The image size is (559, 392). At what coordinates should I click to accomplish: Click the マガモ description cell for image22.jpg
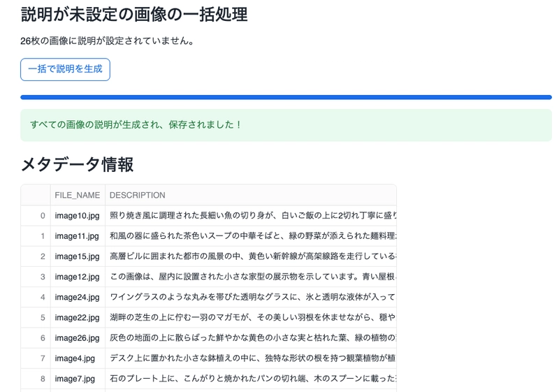click(251, 317)
